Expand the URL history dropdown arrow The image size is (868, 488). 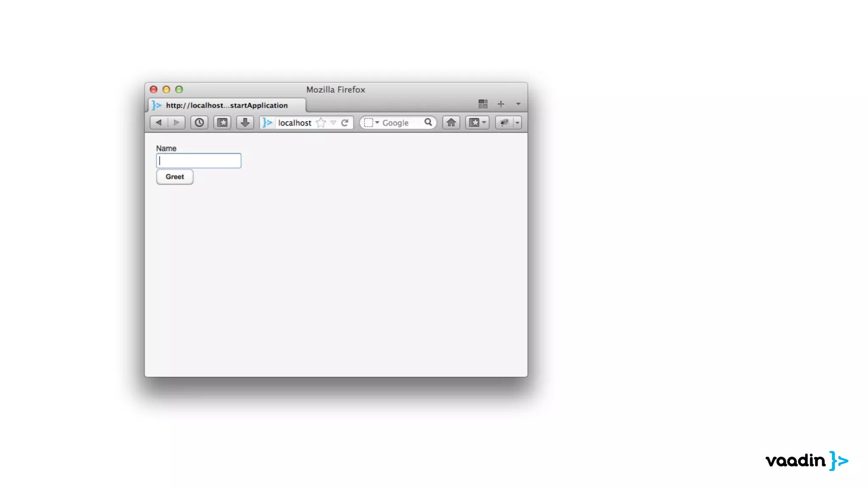(x=334, y=123)
